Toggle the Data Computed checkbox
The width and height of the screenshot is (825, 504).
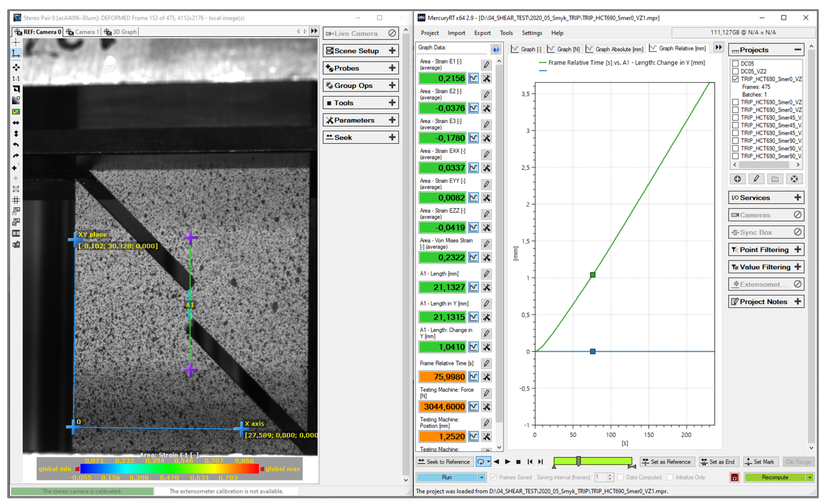coord(620,477)
